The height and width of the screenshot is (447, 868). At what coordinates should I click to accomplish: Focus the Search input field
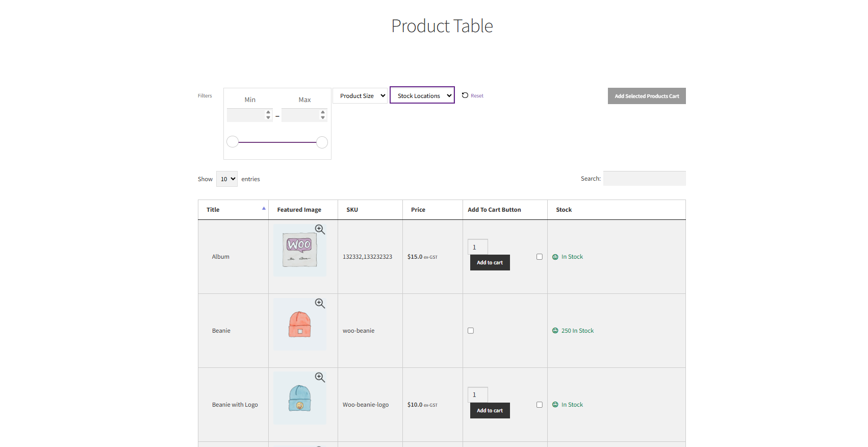(644, 179)
